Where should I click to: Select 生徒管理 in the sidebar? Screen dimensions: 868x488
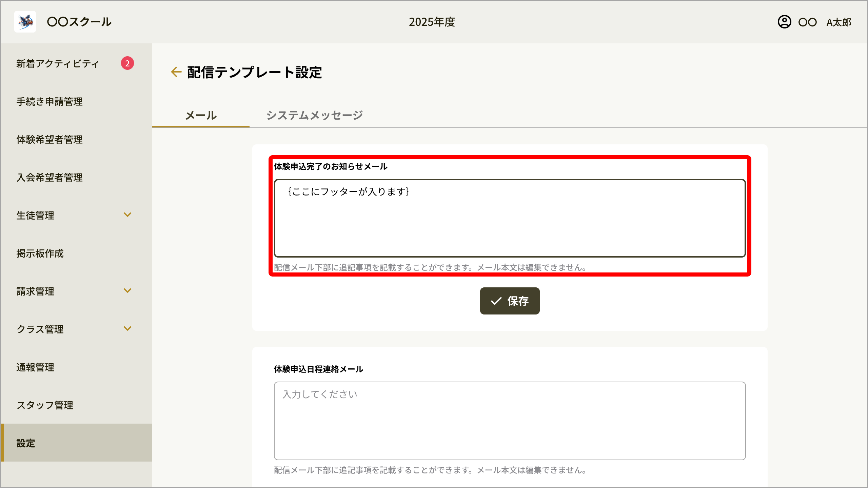(x=76, y=215)
